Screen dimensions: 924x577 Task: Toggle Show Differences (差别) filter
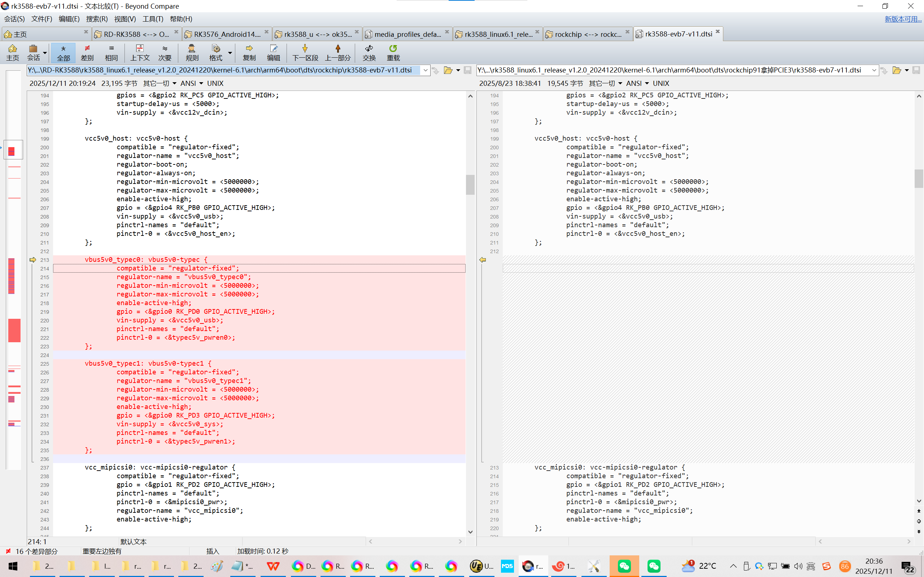pos(87,52)
